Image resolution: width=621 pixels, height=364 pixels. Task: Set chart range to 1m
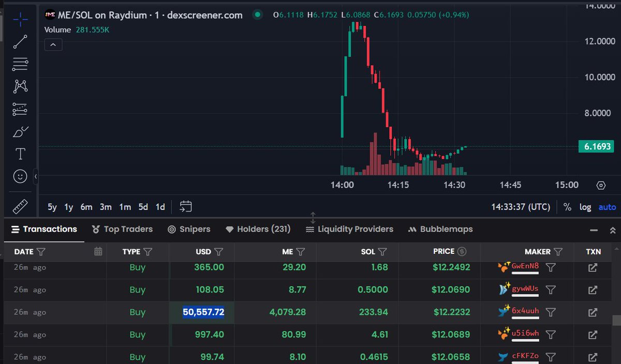point(125,207)
